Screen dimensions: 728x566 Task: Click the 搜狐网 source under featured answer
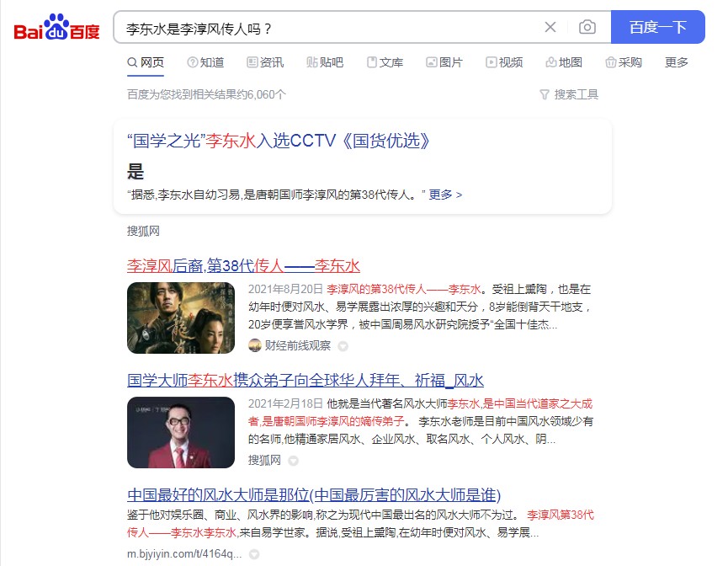[x=143, y=232]
